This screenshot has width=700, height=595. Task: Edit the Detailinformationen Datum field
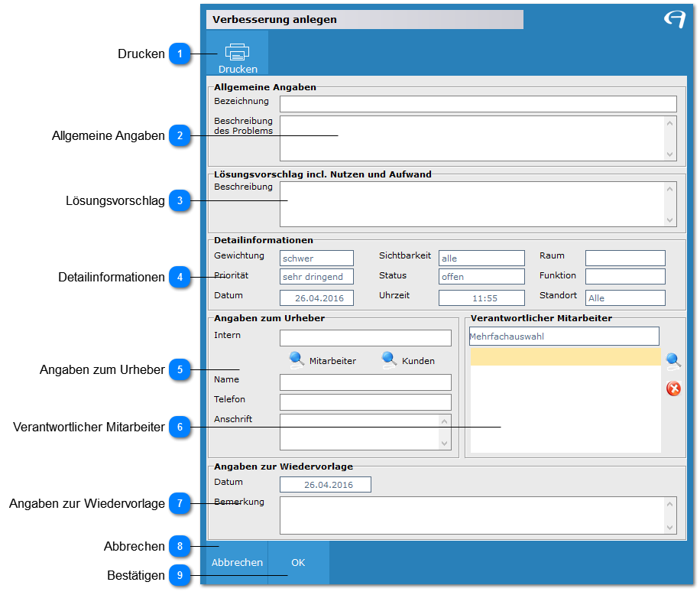(316, 298)
